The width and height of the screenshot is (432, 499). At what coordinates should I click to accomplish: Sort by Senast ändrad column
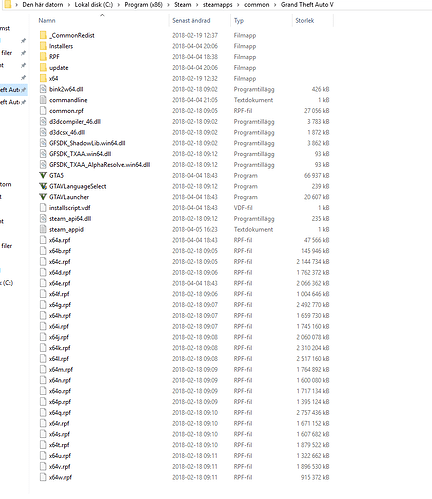click(x=191, y=21)
